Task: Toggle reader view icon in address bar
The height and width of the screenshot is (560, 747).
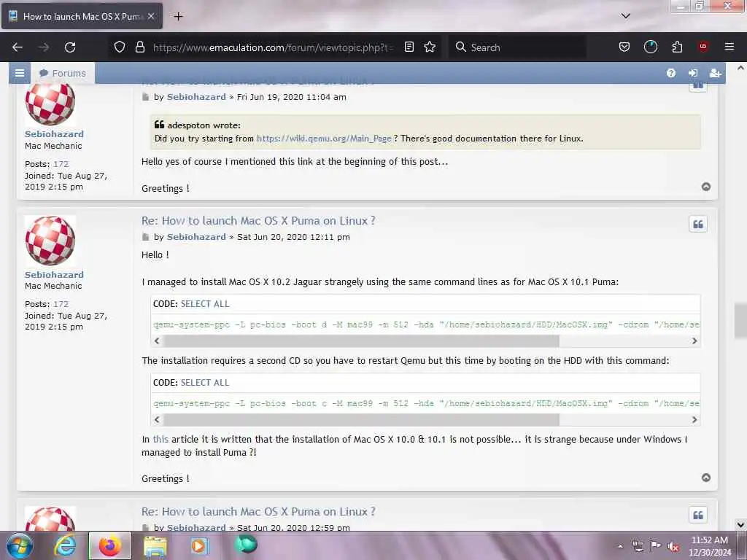Action: (x=409, y=47)
